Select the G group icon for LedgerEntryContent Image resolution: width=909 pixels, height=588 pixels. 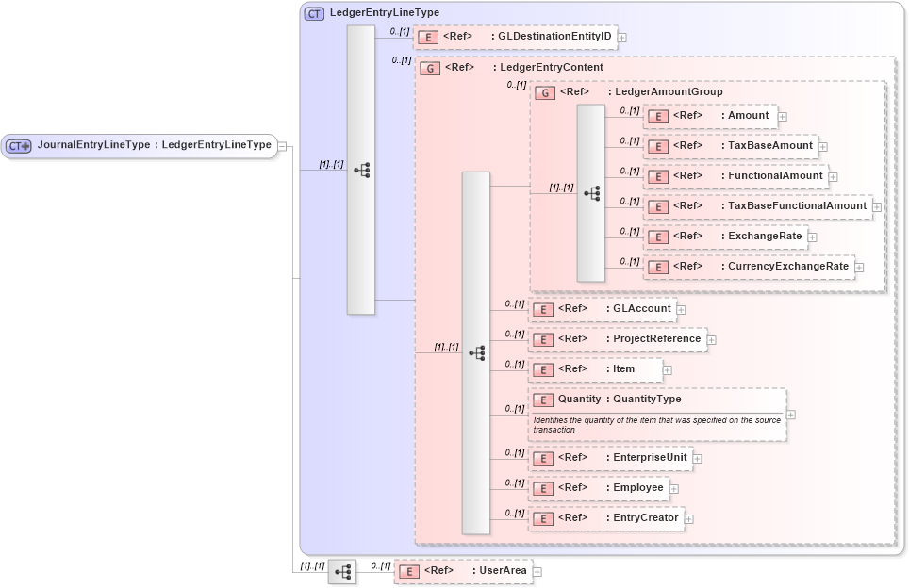[x=429, y=67]
